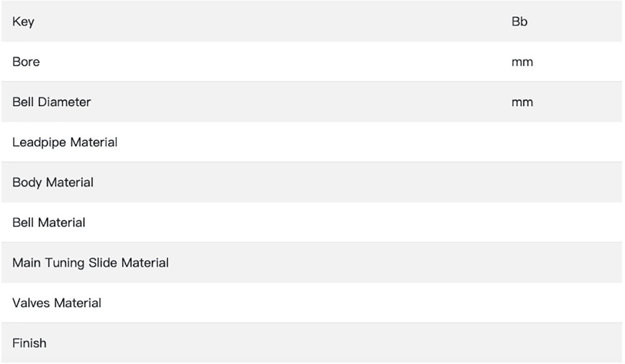Screen dimensions: 625x364
Task: Click the empty value cell for Bell Material
Action: (522, 222)
